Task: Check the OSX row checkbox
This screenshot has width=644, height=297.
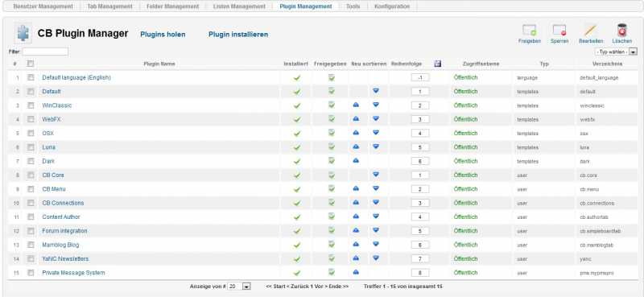Action: [31, 133]
